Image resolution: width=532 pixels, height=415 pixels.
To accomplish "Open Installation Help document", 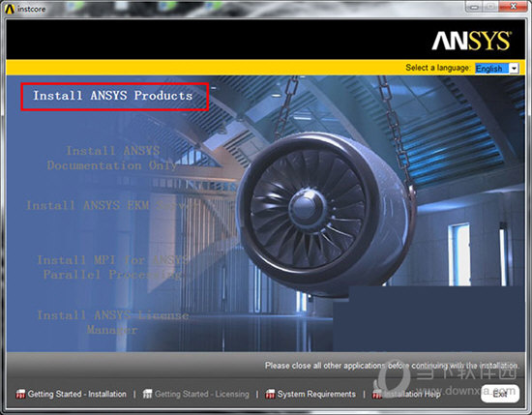I will pyautogui.click(x=412, y=394).
